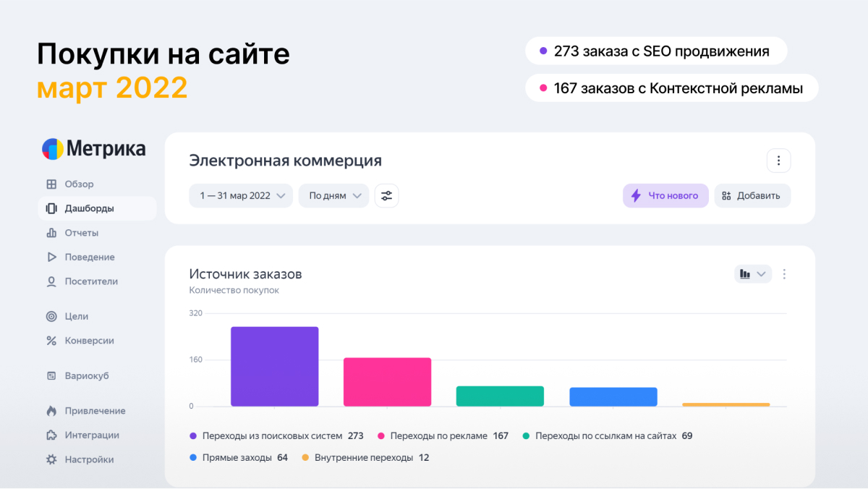This screenshot has height=489, width=868.
Task: Click the Источник заказов widget title
Action: click(x=245, y=274)
